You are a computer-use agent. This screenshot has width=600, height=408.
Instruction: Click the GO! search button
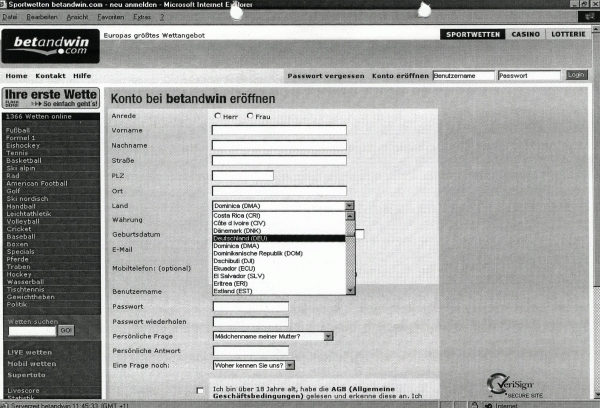pos(66,330)
